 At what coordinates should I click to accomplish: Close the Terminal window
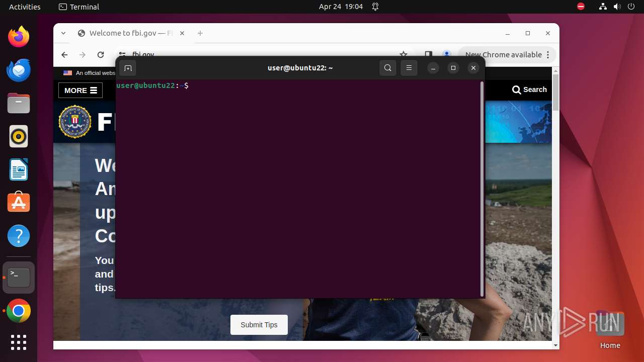pyautogui.click(x=473, y=68)
